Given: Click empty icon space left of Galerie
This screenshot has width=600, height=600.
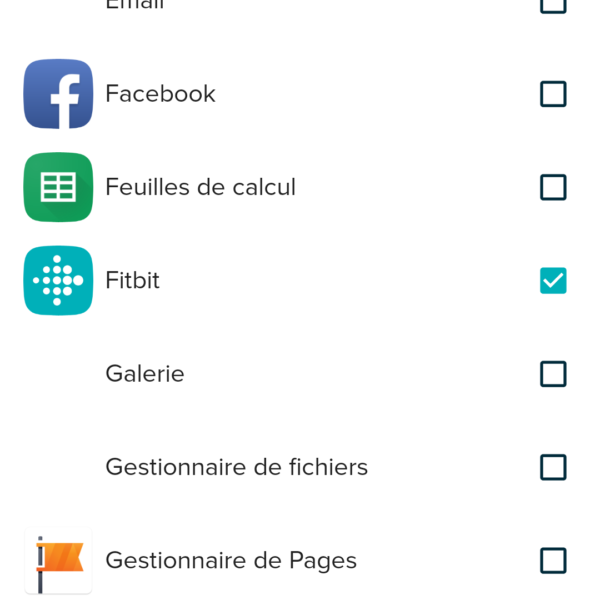Looking at the screenshot, I should 58,374.
